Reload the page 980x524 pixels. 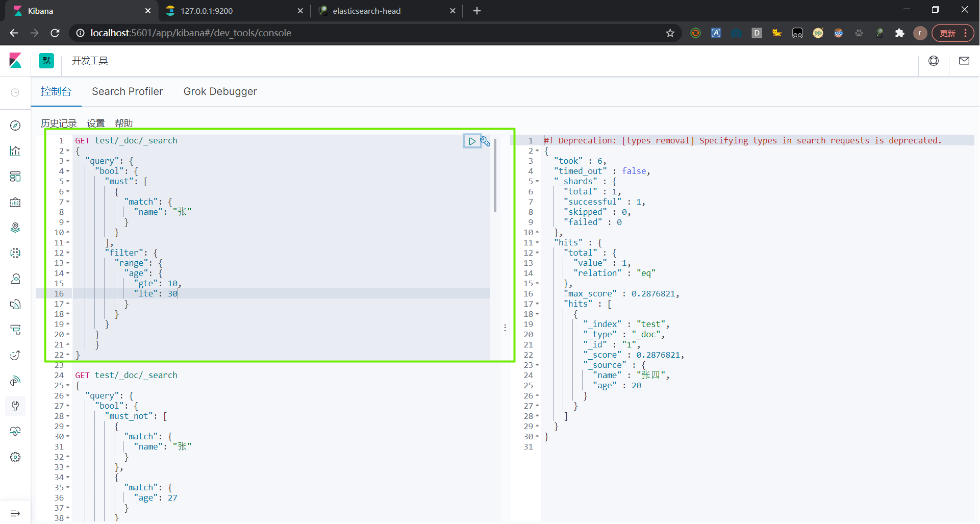[55, 33]
